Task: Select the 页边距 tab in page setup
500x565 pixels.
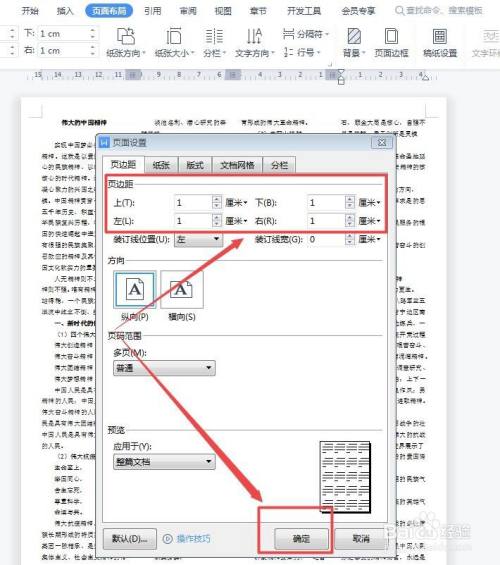Action: coord(123,165)
